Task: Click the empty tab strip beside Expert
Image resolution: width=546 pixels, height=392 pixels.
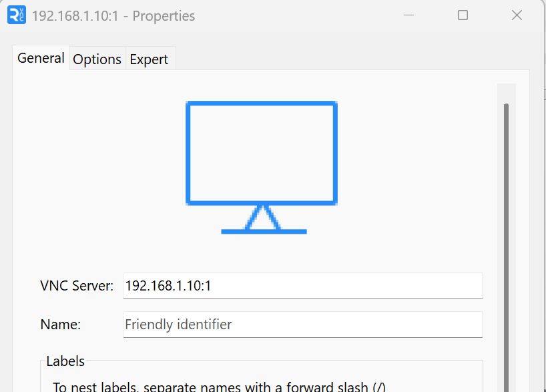Action: [x=352, y=58]
